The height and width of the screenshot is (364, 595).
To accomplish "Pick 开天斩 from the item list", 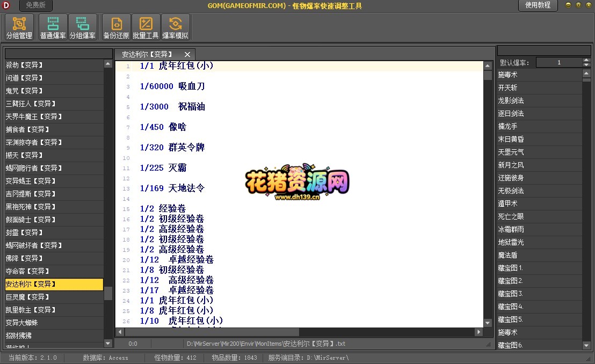I will 539,88.
